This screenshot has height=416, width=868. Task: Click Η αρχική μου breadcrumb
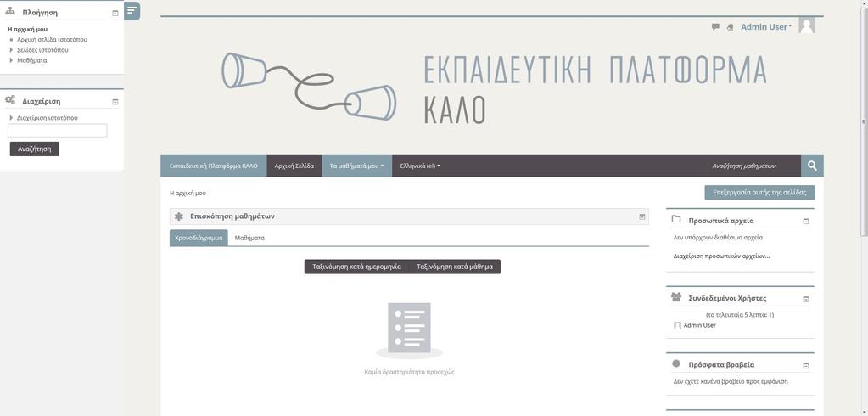coord(188,194)
